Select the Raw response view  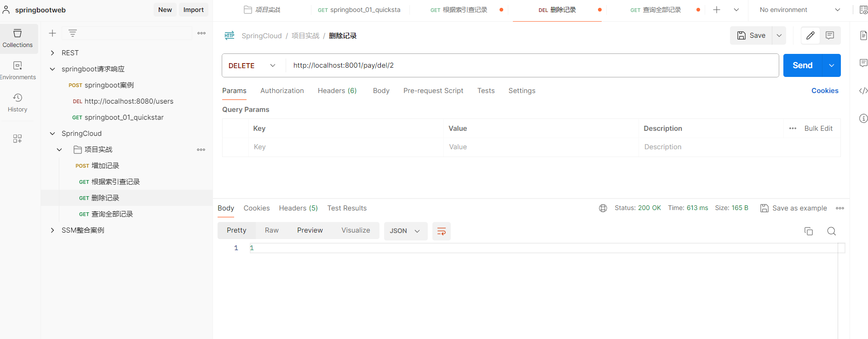(272, 230)
